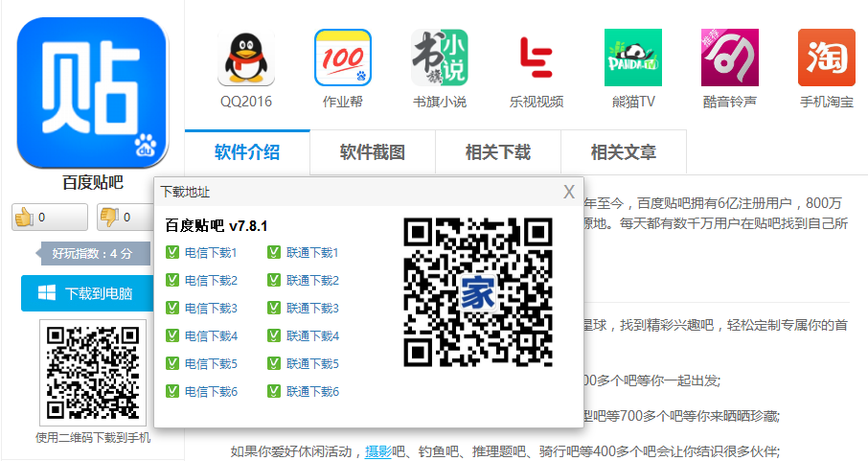The height and width of the screenshot is (461, 868).
Task: Click the 下载到电脑 download button
Action: coord(87,293)
